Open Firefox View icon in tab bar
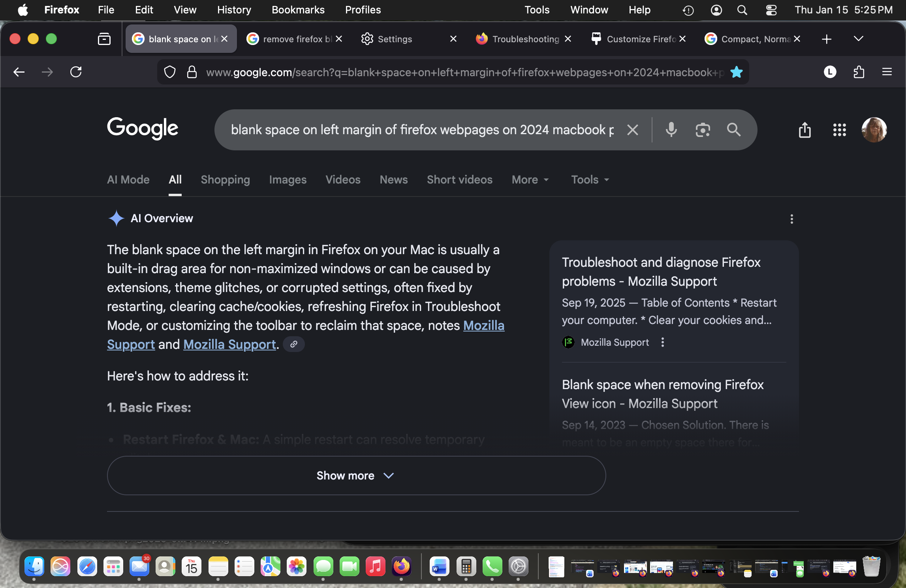This screenshot has width=906, height=588. pos(104,39)
